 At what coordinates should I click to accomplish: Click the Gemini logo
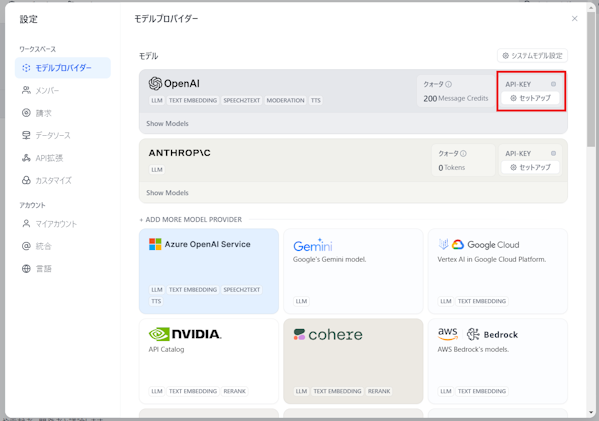pos(313,246)
